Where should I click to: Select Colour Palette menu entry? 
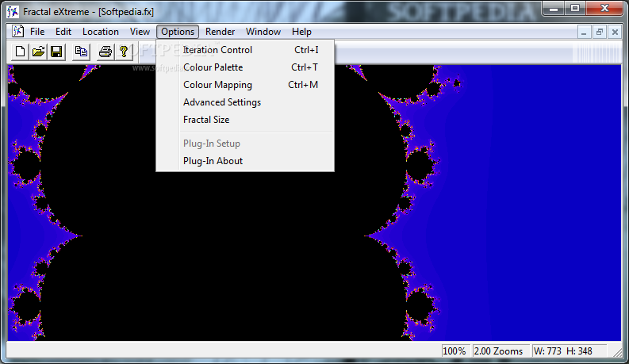click(x=245, y=67)
